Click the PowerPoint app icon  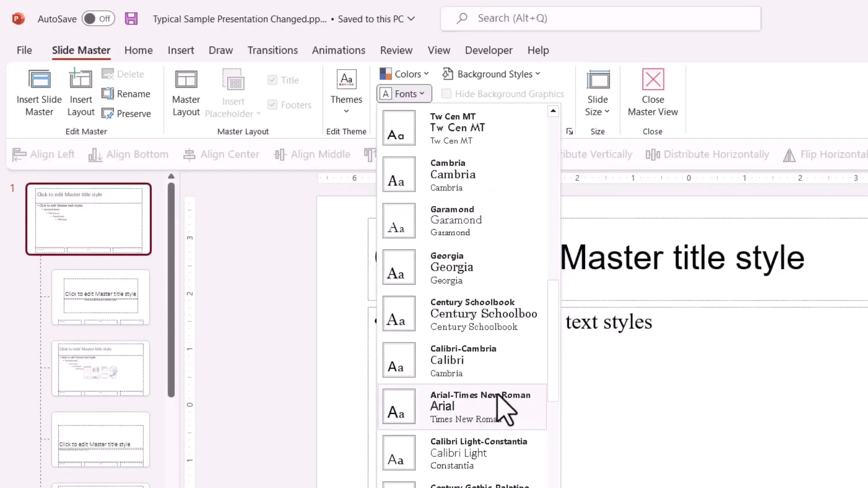coord(18,19)
